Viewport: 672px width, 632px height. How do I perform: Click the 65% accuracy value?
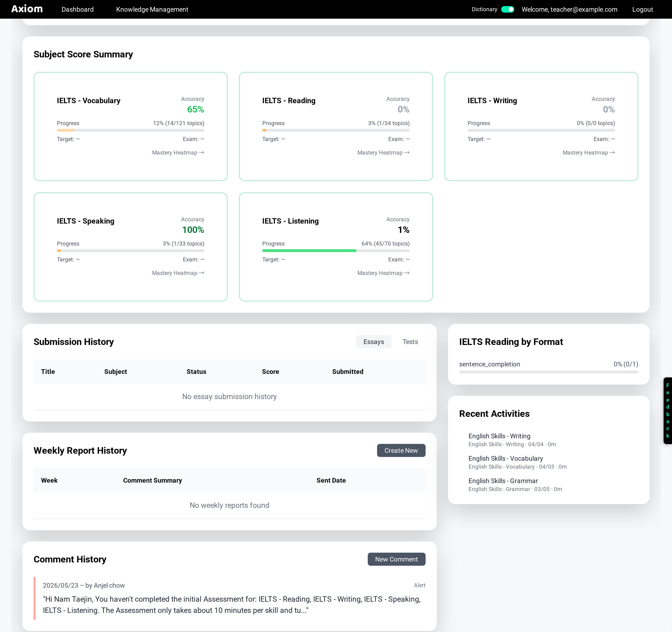pos(196,109)
